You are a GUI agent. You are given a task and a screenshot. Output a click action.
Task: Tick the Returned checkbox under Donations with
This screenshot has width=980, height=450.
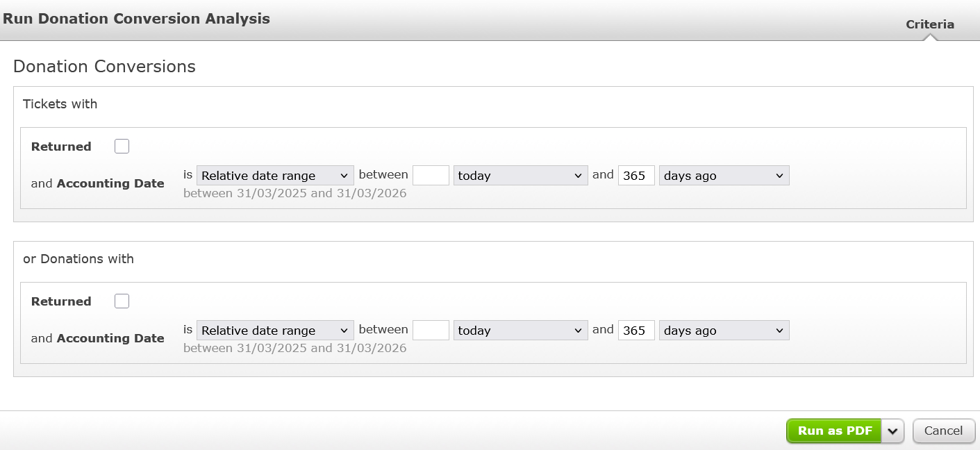pos(122,301)
